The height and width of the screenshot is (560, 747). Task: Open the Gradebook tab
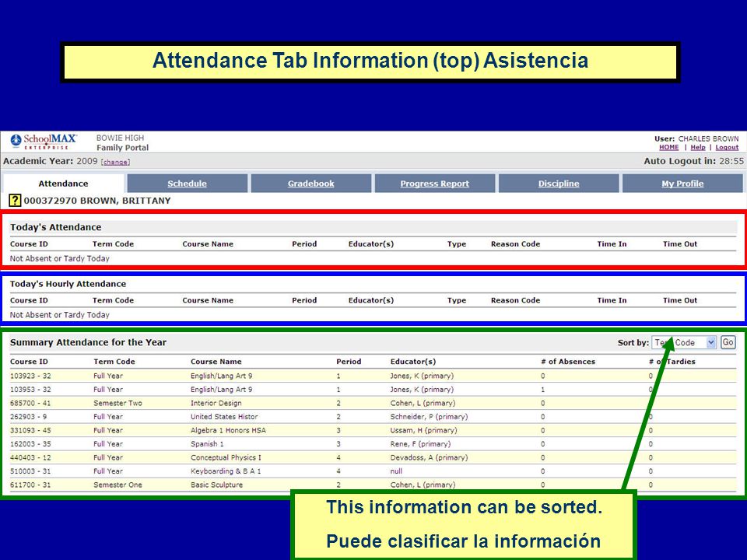pyautogui.click(x=310, y=184)
